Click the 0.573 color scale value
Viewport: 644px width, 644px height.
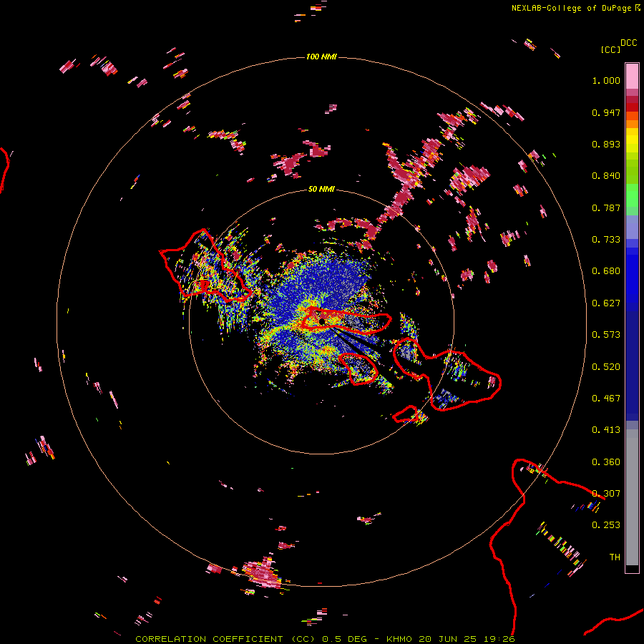606,335
